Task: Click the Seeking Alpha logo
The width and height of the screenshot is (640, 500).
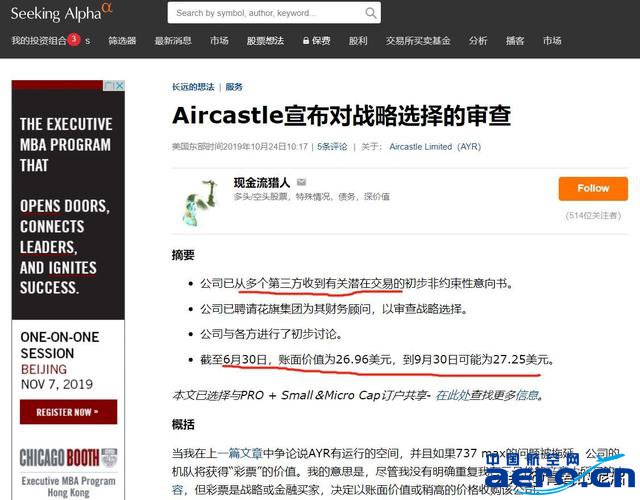Action: (x=61, y=13)
